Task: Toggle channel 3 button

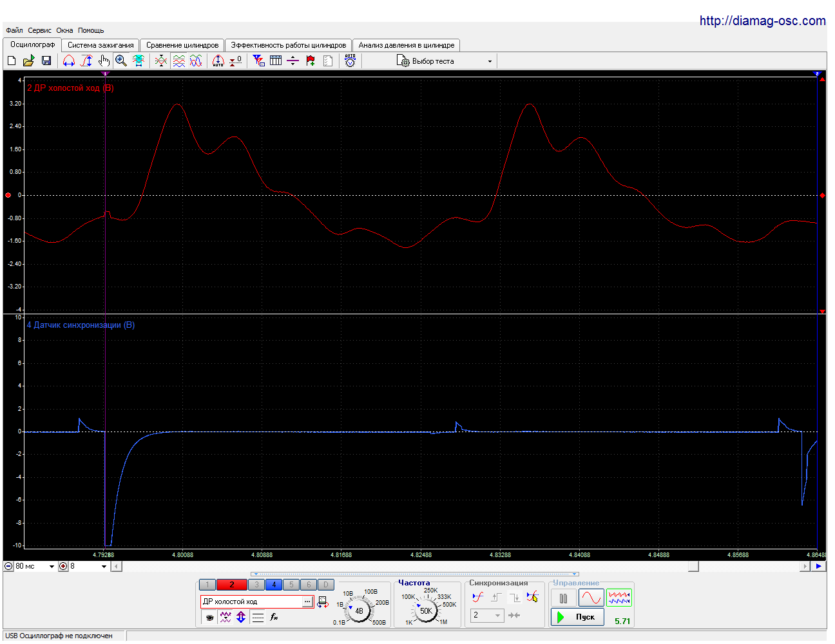Action: click(256, 585)
